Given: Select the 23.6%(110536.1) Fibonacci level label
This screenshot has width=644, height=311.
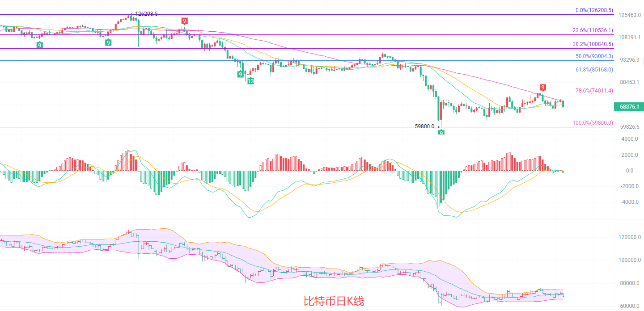Looking at the screenshot, I should 593,30.
